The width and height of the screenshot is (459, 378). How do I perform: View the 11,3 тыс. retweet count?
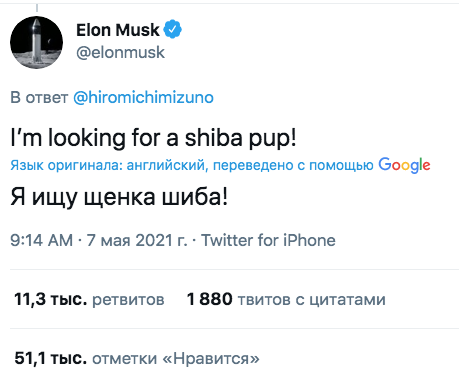click(50, 299)
